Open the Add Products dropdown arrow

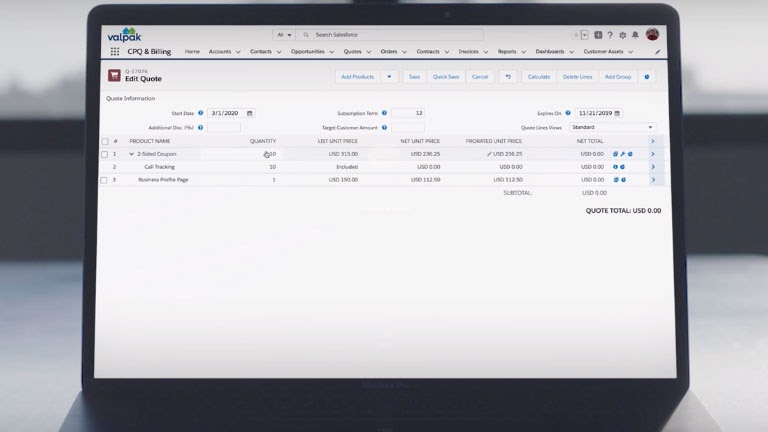click(x=389, y=76)
